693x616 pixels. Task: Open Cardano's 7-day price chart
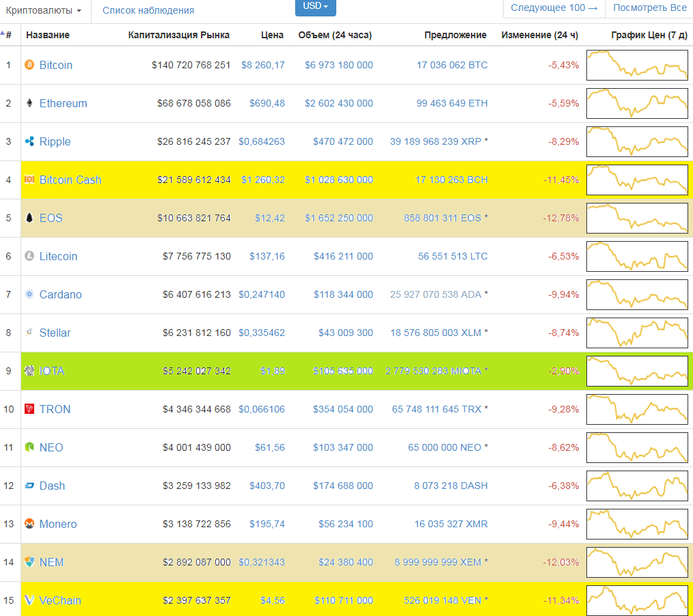(637, 294)
